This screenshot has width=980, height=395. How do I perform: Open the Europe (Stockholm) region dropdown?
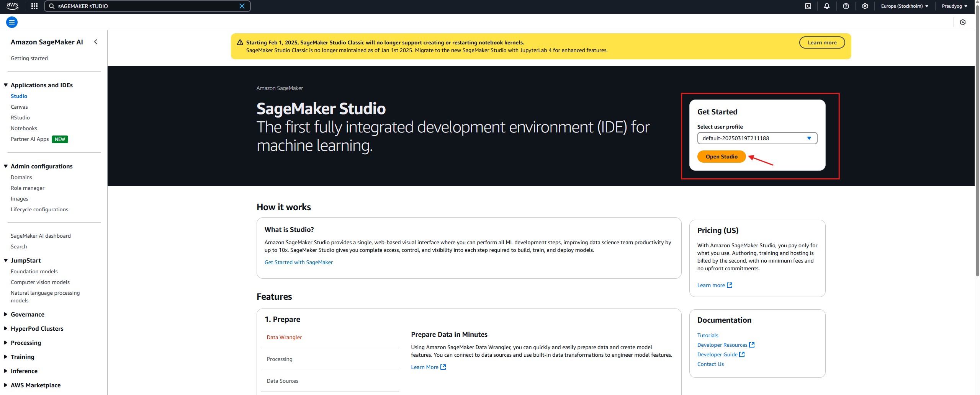904,6
